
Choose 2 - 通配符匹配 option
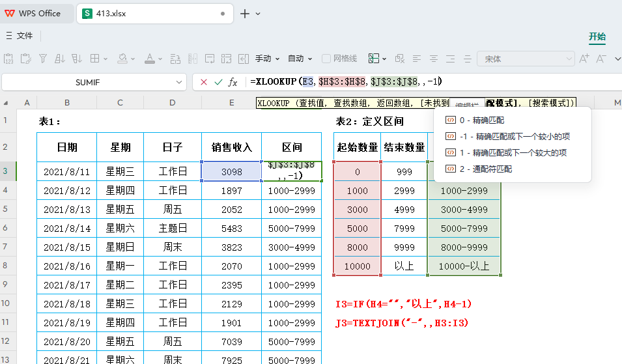coord(512,169)
